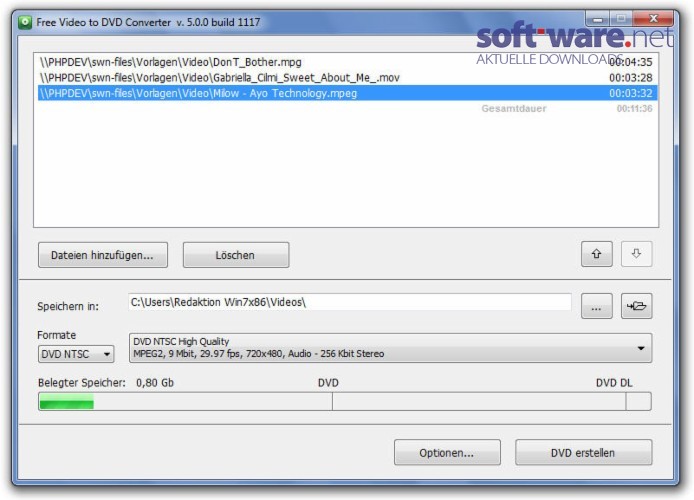Close the Free Video to DVD Converter window

point(653,19)
